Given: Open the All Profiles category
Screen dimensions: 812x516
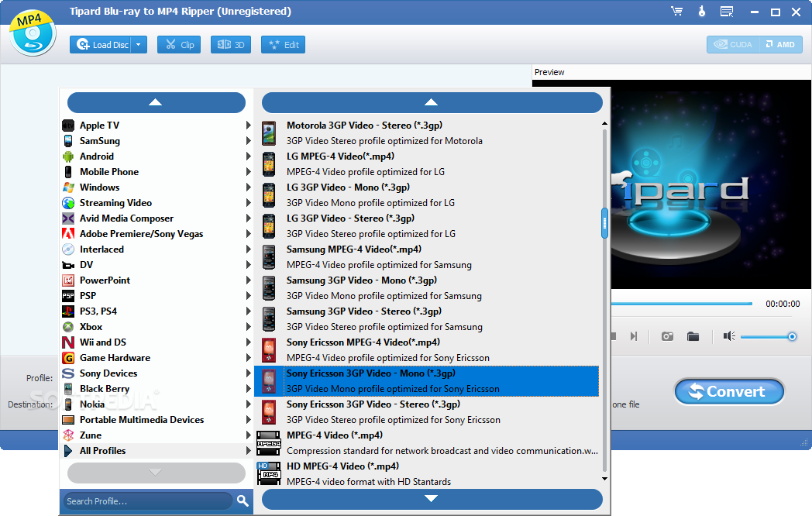Looking at the screenshot, I should click(157, 451).
